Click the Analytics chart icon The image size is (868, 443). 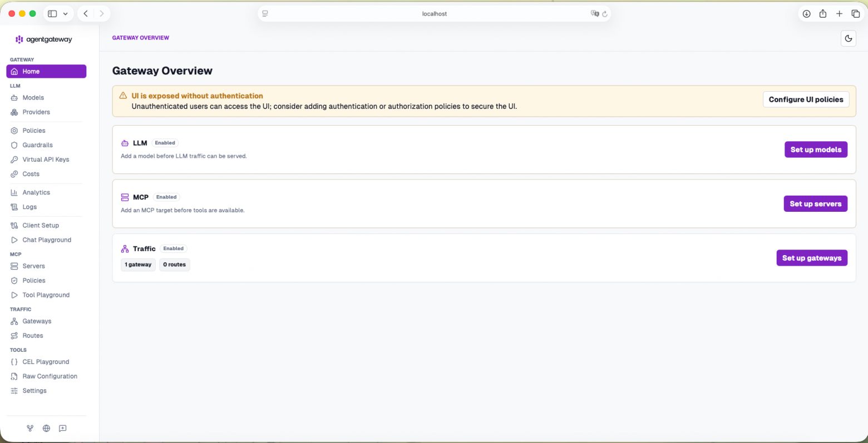tap(14, 192)
